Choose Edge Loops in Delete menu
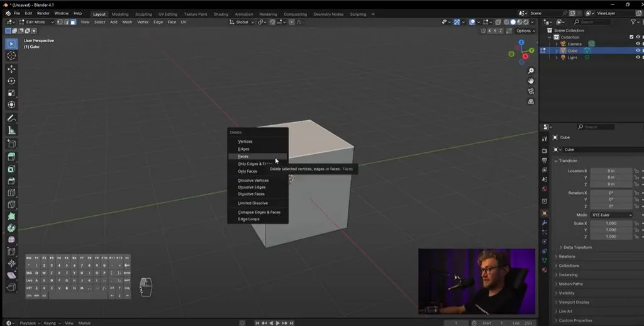Viewport: 644px width, 326px height. coord(258,219)
